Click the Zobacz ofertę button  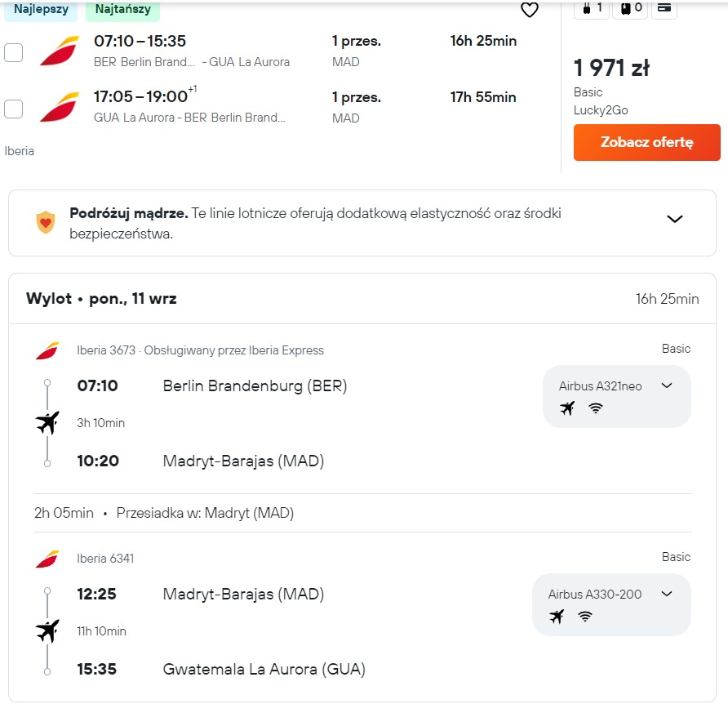646,142
